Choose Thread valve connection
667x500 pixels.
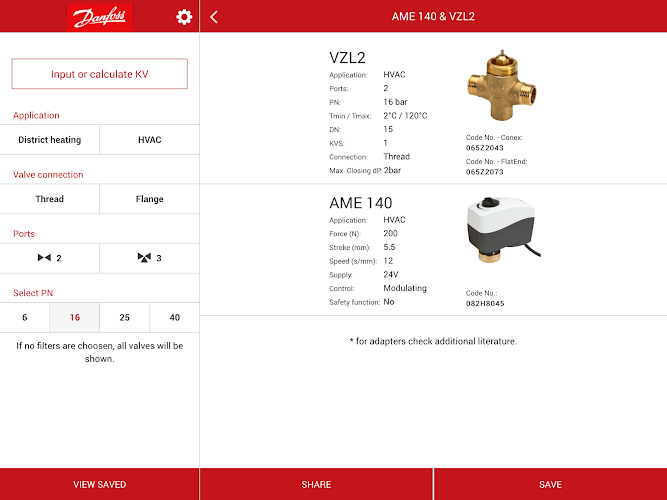50,199
